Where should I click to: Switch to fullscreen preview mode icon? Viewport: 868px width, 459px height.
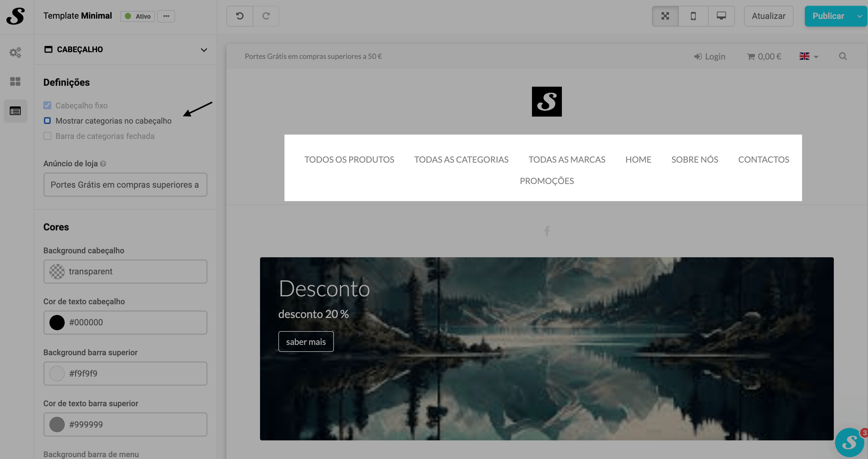point(665,16)
